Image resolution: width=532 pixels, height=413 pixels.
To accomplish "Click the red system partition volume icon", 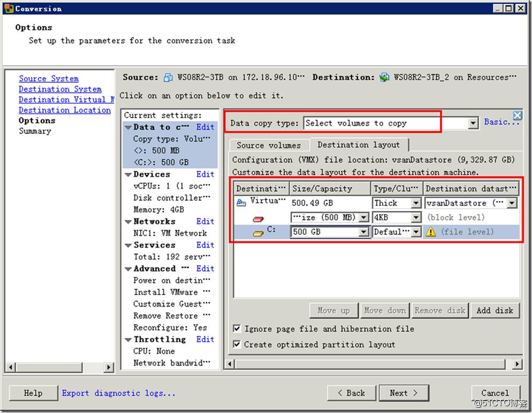I will (259, 219).
